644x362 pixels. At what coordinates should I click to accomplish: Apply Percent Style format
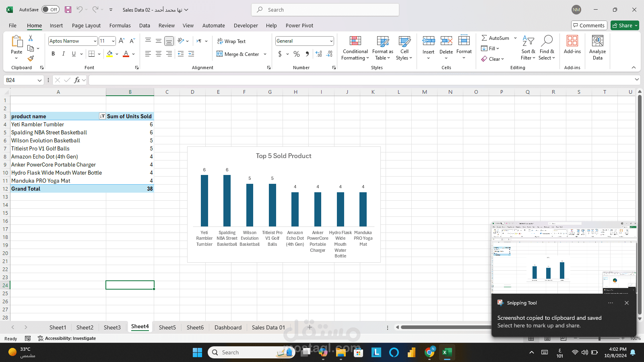[x=297, y=54]
